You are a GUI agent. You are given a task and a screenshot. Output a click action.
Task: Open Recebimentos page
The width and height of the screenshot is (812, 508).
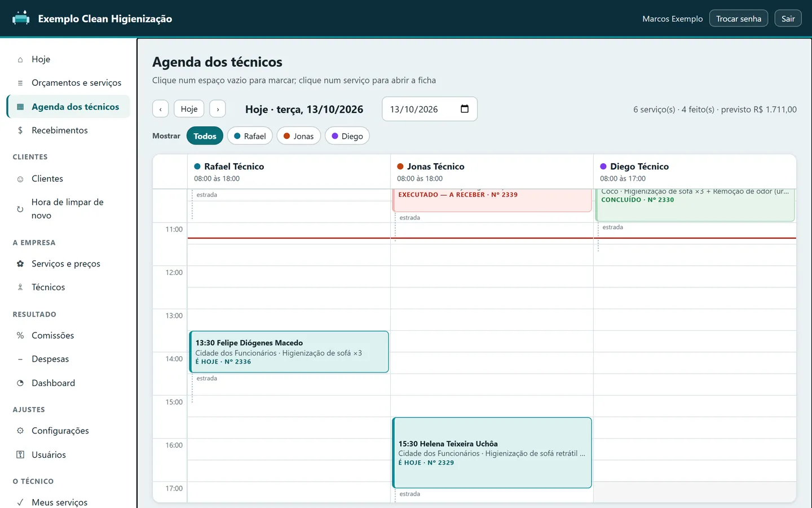(68, 130)
